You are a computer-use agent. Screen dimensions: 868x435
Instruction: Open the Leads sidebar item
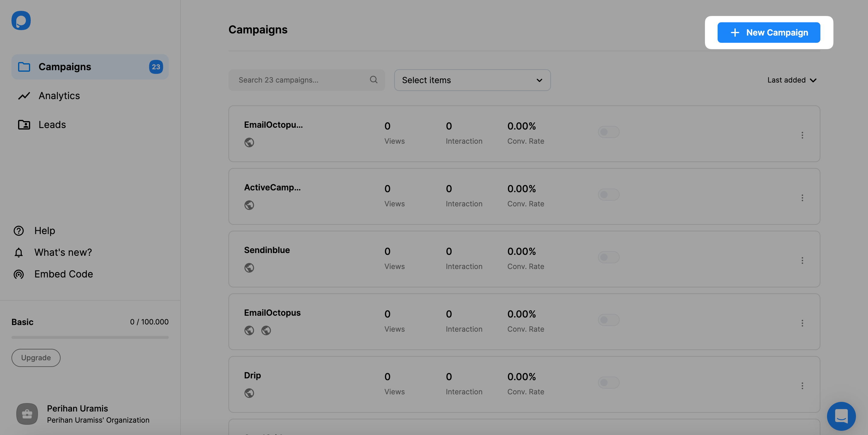pyautogui.click(x=52, y=125)
